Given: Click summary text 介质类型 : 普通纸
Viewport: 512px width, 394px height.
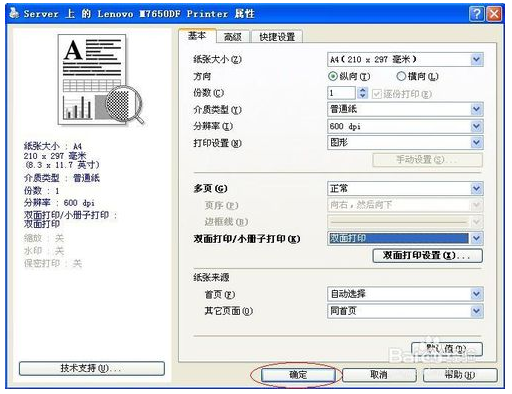Looking at the screenshot, I should tap(62, 178).
